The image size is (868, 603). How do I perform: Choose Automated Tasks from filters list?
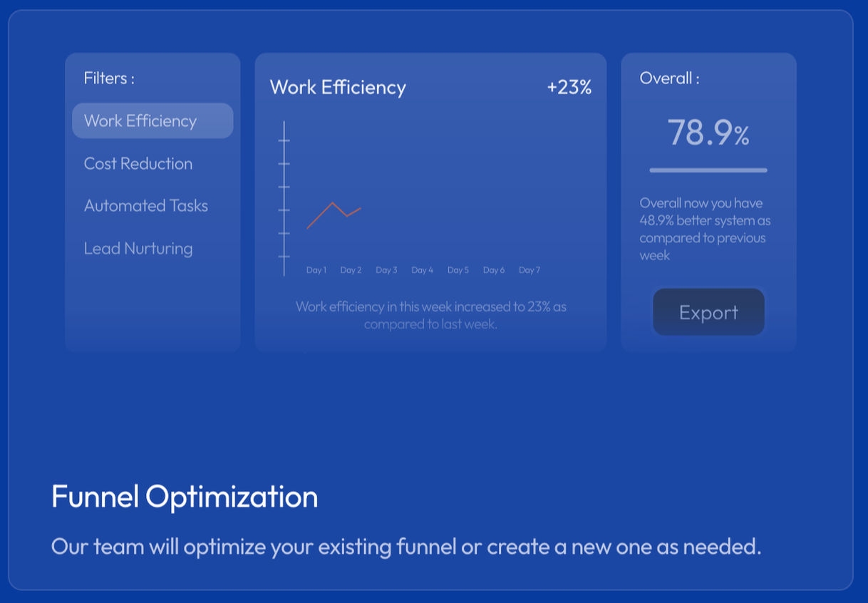point(145,205)
